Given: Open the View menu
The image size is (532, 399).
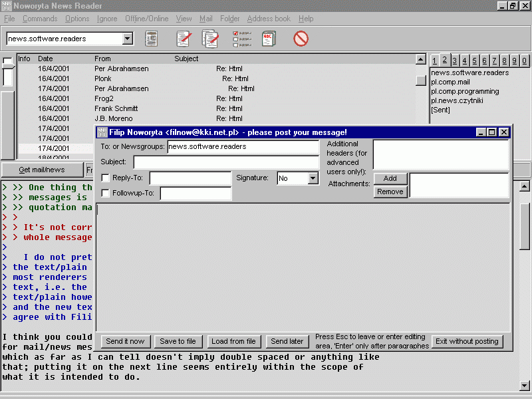Looking at the screenshot, I should pos(184,19).
